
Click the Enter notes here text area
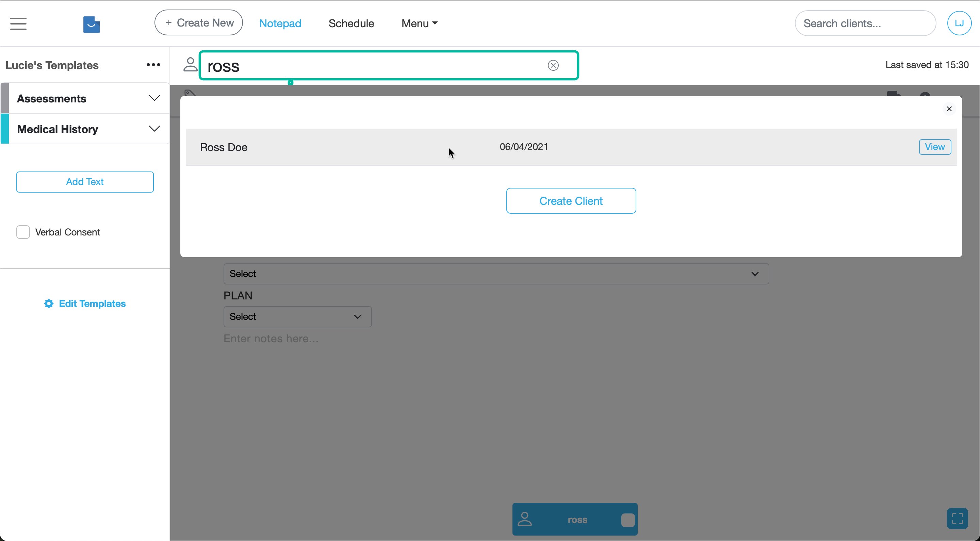click(x=271, y=338)
